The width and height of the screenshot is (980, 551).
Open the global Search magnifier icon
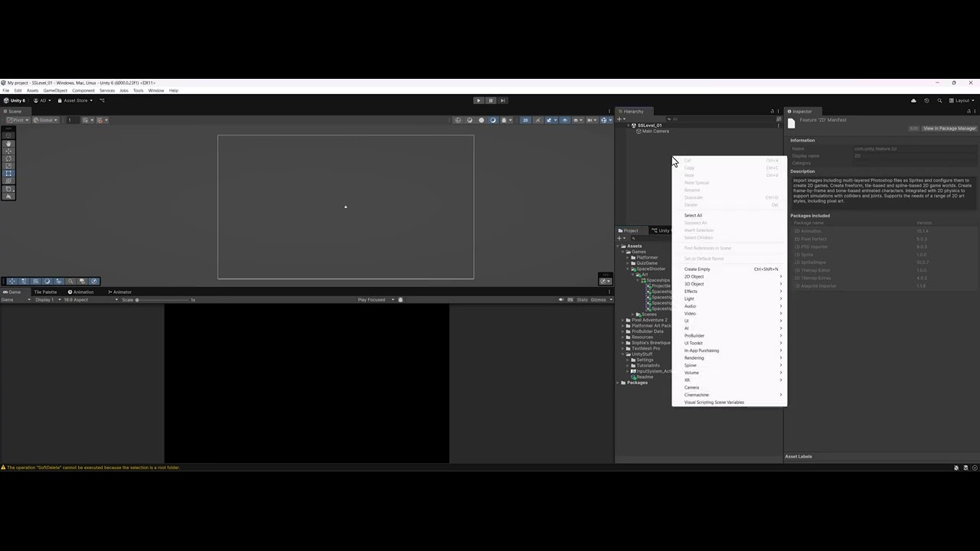point(939,100)
